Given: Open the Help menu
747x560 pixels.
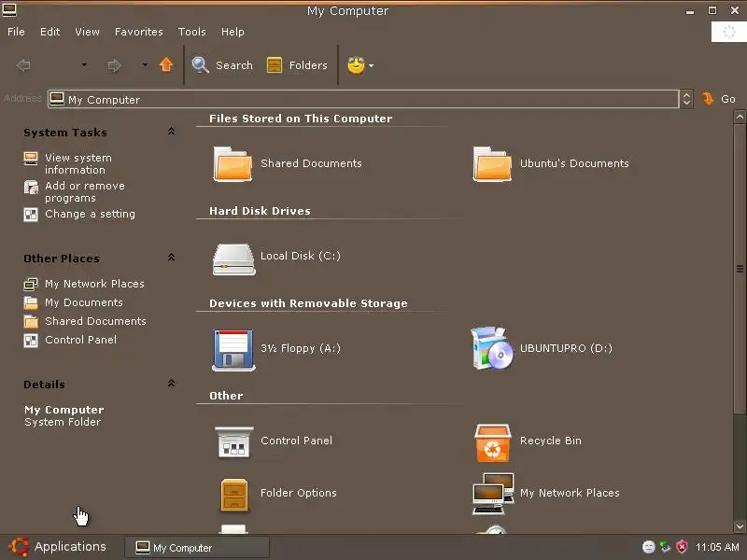Looking at the screenshot, I should click(233, 32).
